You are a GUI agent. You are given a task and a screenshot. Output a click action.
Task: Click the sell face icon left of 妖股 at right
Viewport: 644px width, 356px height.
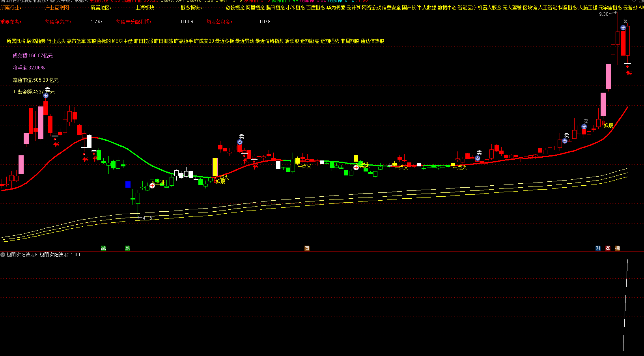(x=584, y=127)
